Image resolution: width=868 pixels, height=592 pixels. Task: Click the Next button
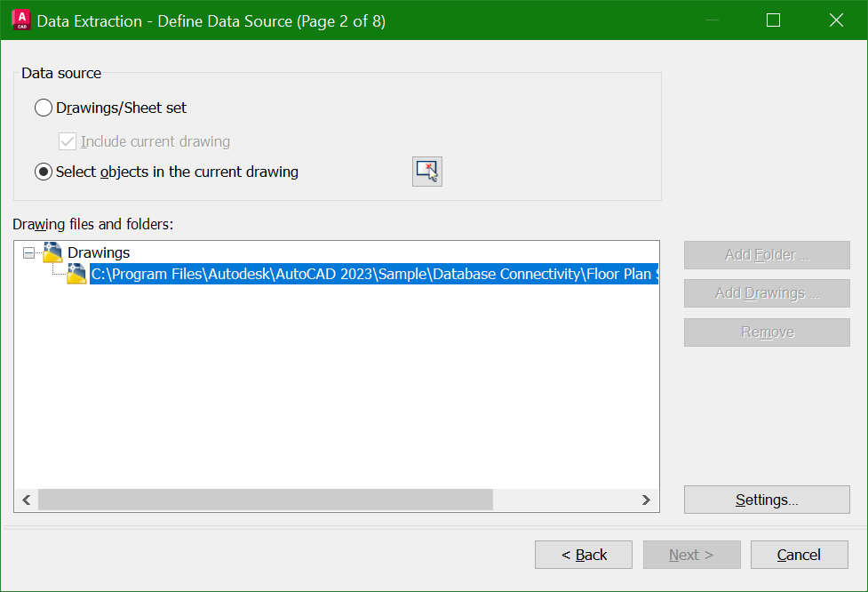(x=691, y=555)
